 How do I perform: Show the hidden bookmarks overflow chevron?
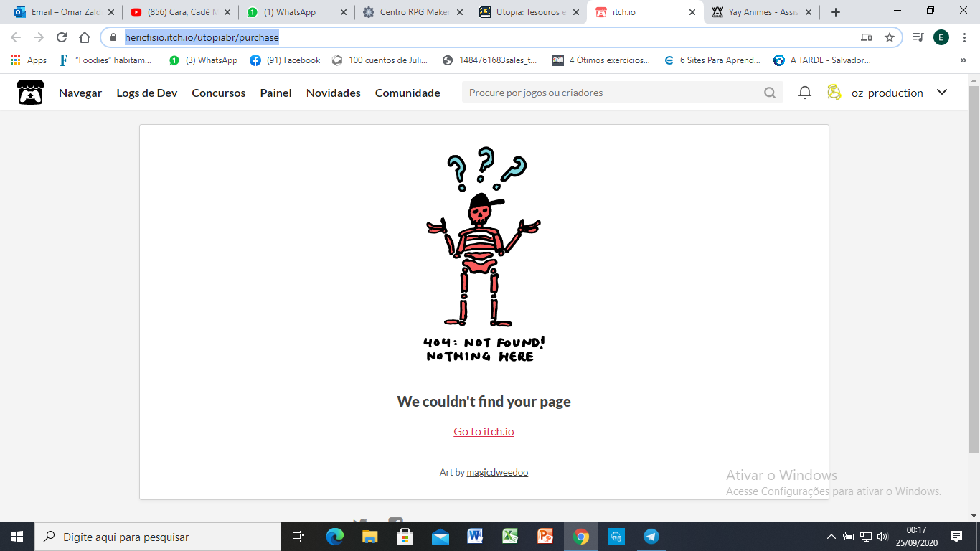[x=963, y=60]
